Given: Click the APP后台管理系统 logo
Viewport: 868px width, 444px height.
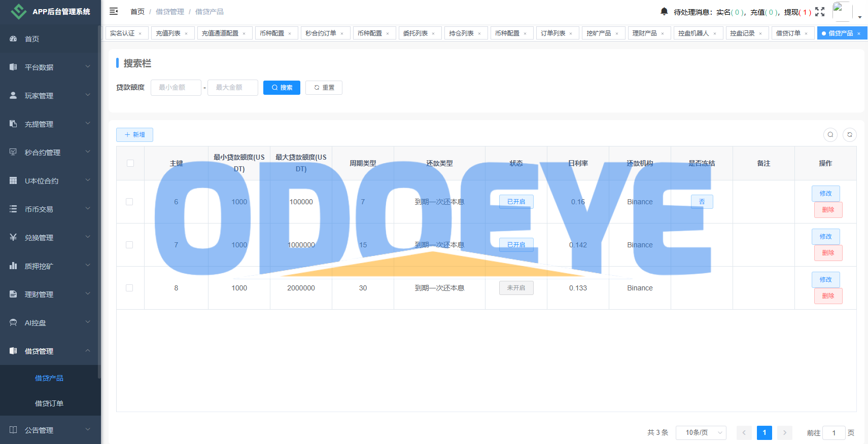Looking at the screenshot, I should coord(19,11).
